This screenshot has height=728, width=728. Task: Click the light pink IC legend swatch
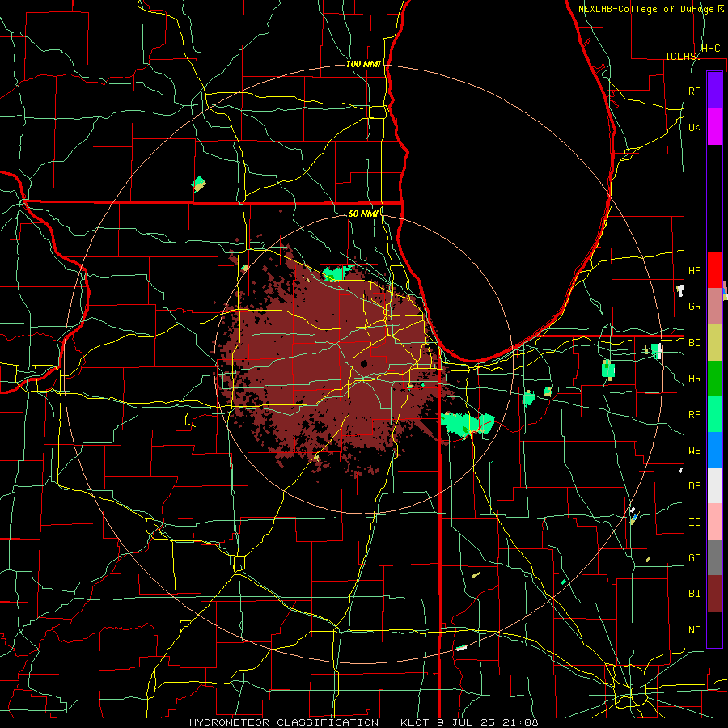pos(714,522)
